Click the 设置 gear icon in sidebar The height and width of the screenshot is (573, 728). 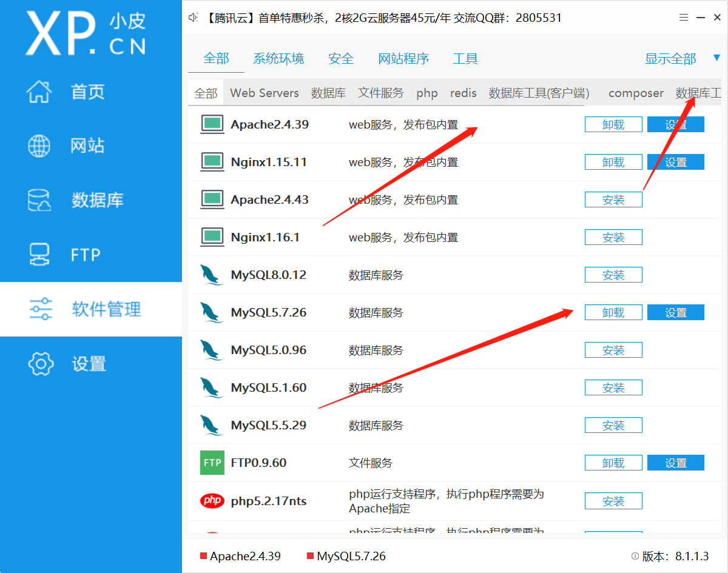41,364
